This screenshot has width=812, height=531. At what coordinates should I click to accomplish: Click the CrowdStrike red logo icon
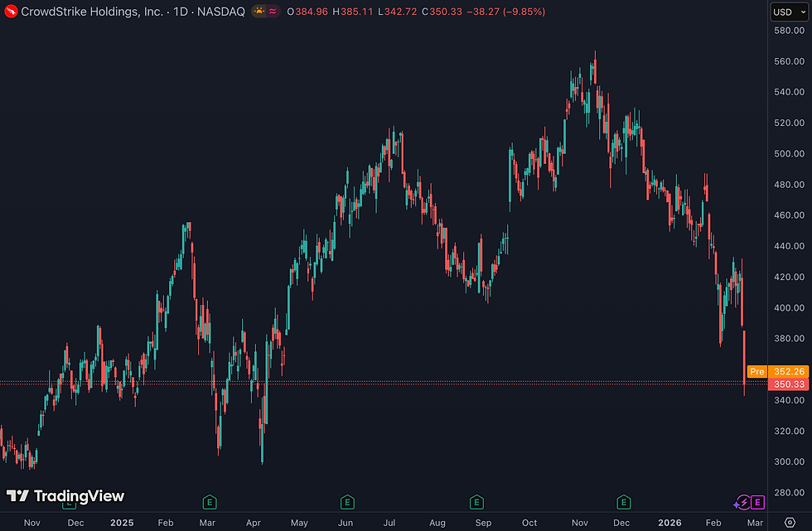click(11, 12)
